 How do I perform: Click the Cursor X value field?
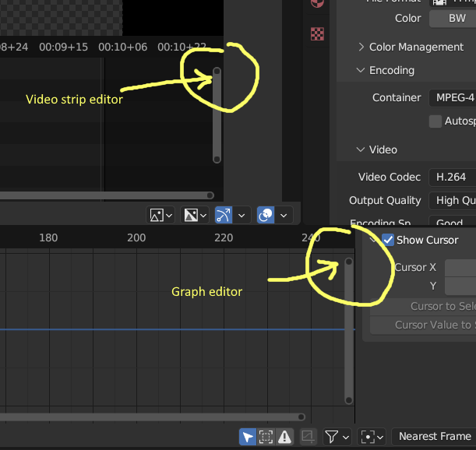pos(460,268)
